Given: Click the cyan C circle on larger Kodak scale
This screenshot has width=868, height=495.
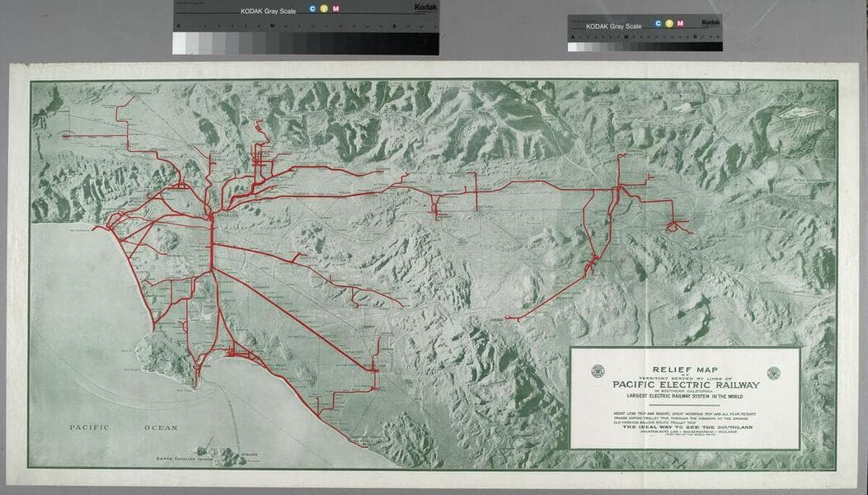Looking at the screenshot, I should point(312,9).
